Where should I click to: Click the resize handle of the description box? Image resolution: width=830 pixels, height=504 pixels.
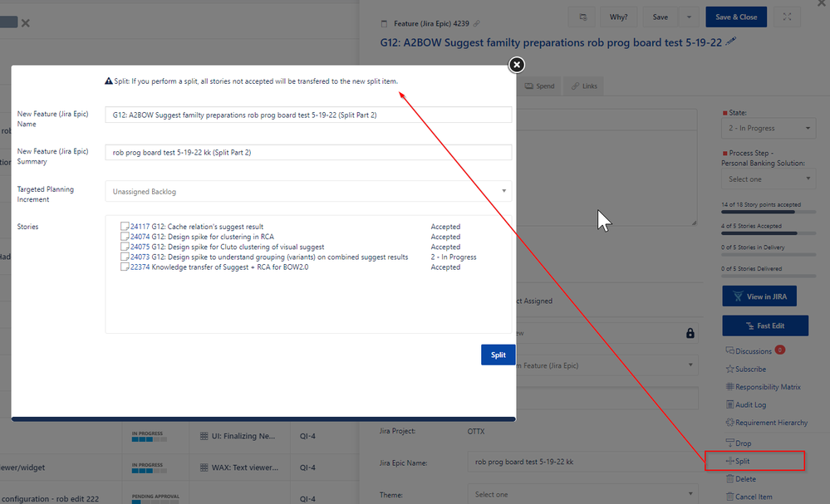coord(694,223)
